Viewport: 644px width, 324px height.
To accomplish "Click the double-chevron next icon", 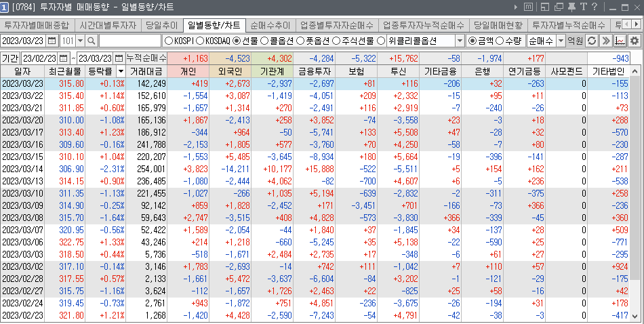I will pos(606,41).
